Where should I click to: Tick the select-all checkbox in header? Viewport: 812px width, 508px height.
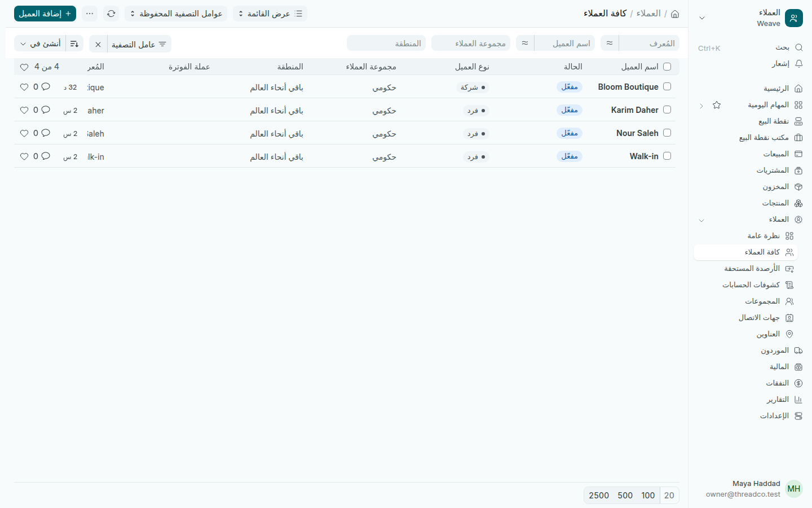[667, 67]
